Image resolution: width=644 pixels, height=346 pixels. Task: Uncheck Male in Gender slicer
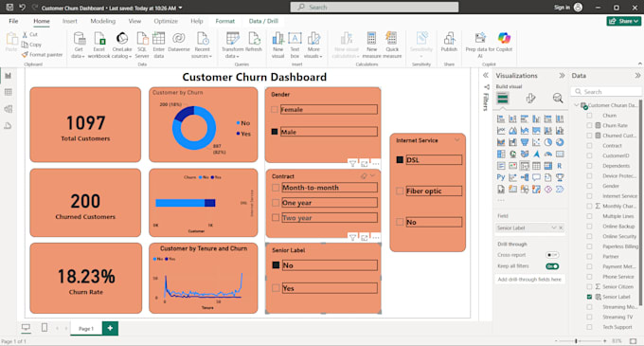click(275, 132)
